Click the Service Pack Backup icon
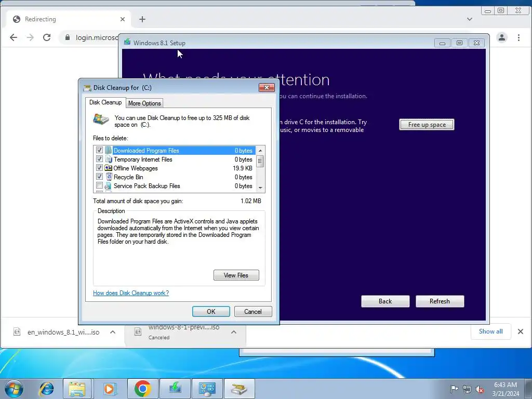The image size is (532, 399). pos(108,185)
